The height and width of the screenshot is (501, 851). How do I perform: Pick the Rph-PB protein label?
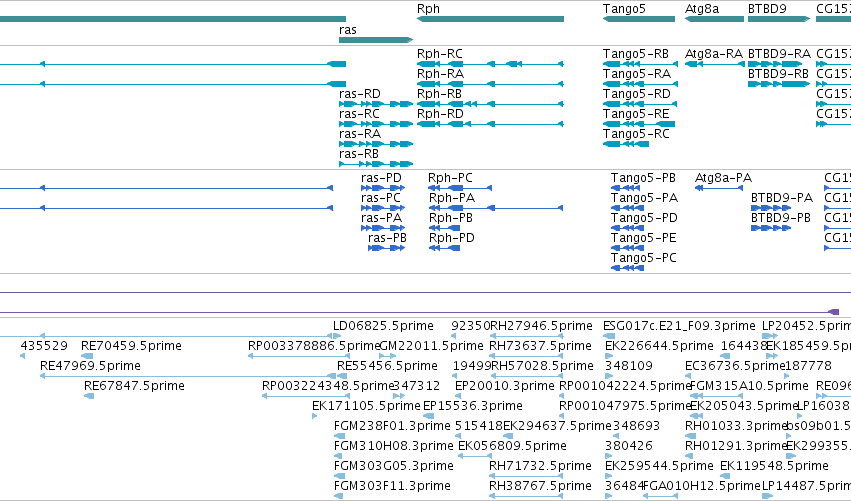450,218
